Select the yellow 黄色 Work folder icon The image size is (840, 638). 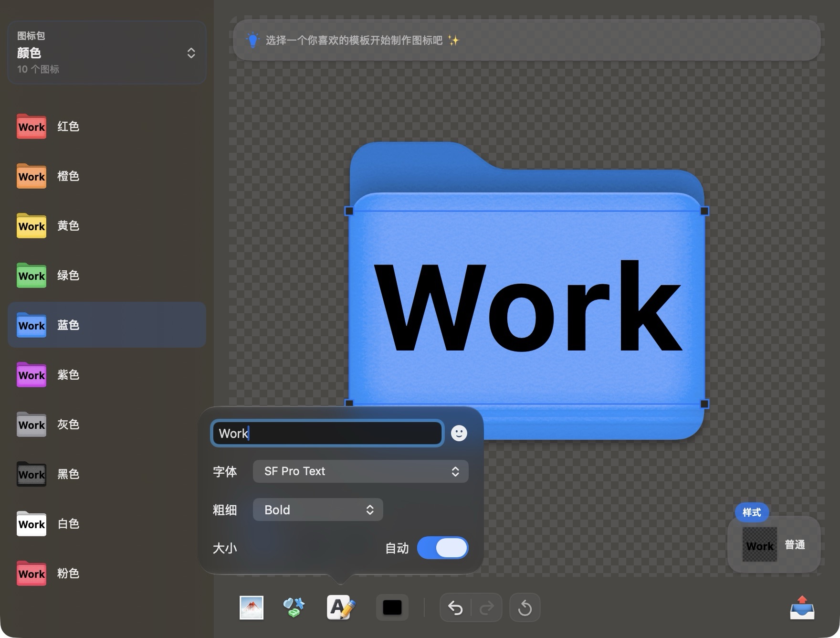(31, 226)
